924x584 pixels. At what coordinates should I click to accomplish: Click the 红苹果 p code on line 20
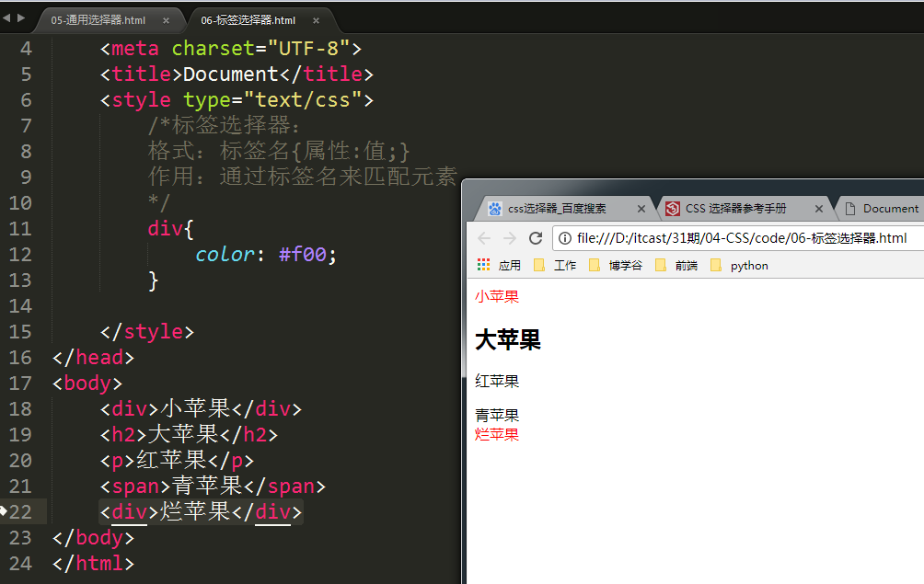coord(177,461)
